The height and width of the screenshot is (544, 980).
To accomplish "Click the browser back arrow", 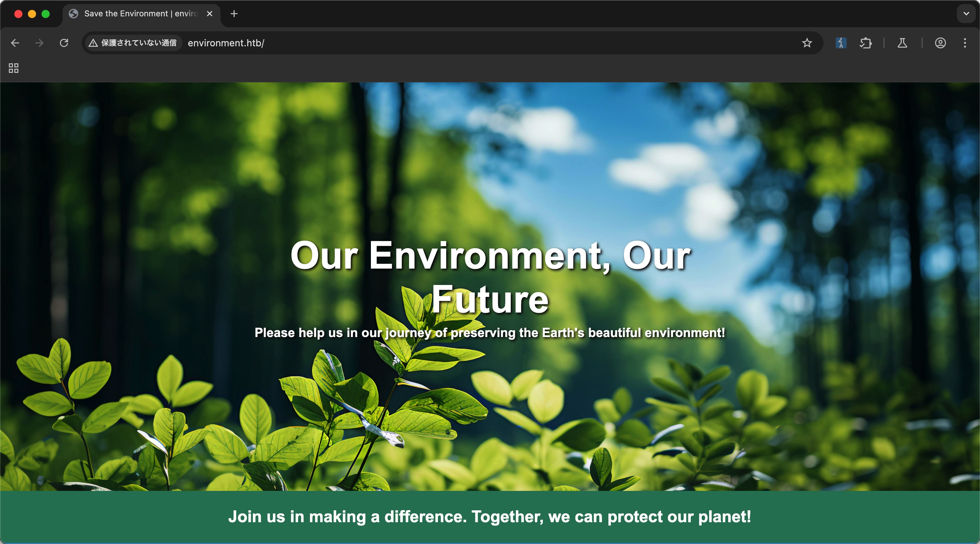I will pyautogui.click(x=15, y=43).
